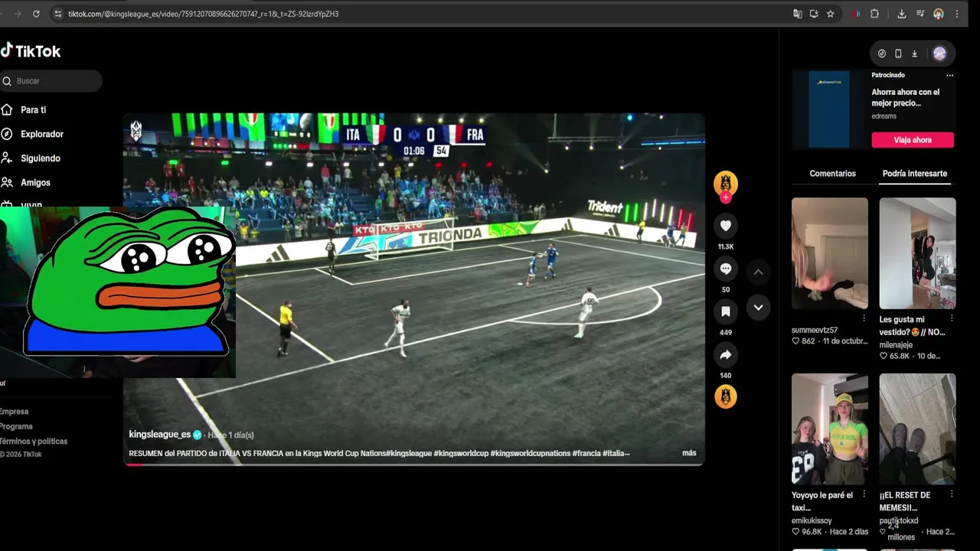Click TikTok coins icon in top pill
Screen dimensions: 980x551
882,54
